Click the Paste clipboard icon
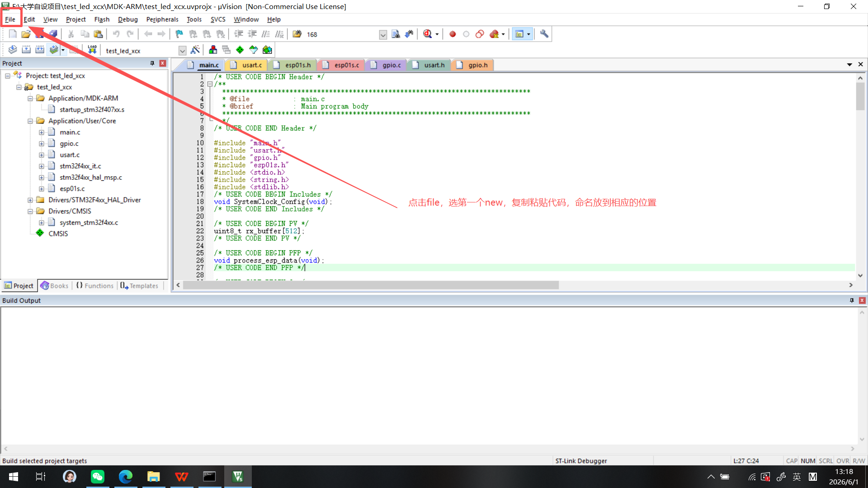Image resolution: width=868 pixels, height=488 pixels. [98, 34]
